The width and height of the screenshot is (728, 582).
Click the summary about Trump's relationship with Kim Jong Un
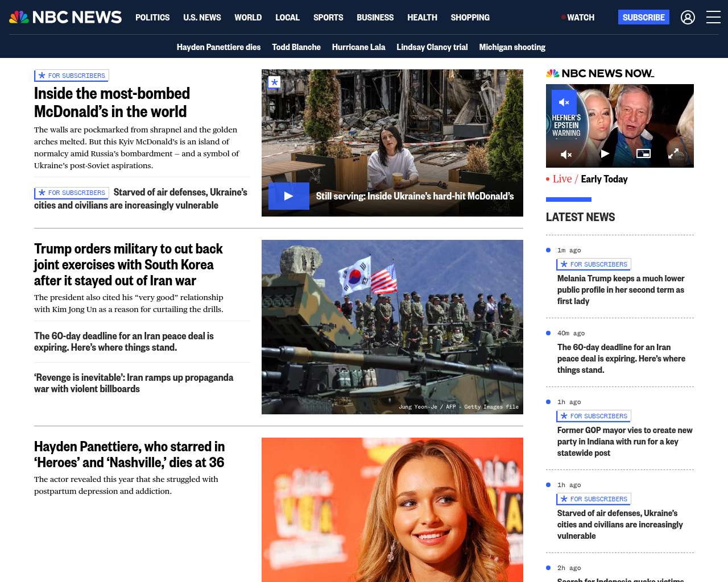pyautogui.click(x=129, y=303)
